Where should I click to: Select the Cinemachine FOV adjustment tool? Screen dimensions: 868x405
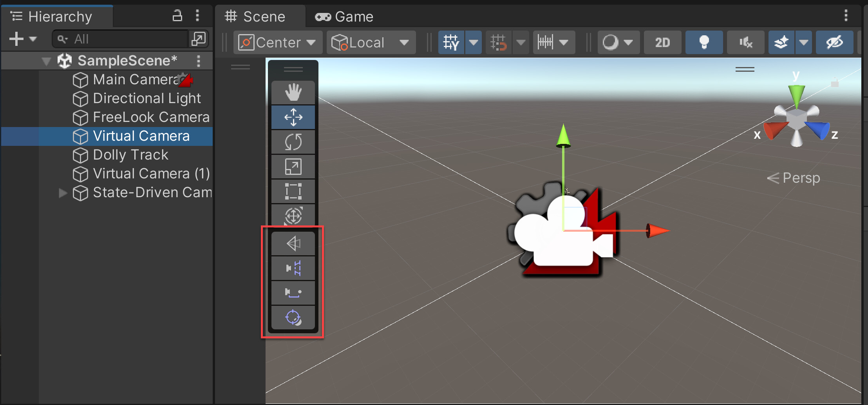pyautogui.click(x=293, y=243)
